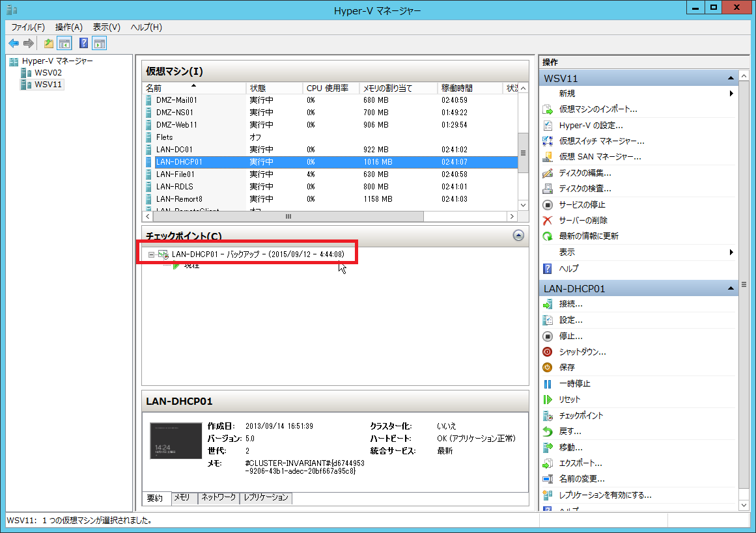Click the サービスの停止 icon

coord(548,205)
